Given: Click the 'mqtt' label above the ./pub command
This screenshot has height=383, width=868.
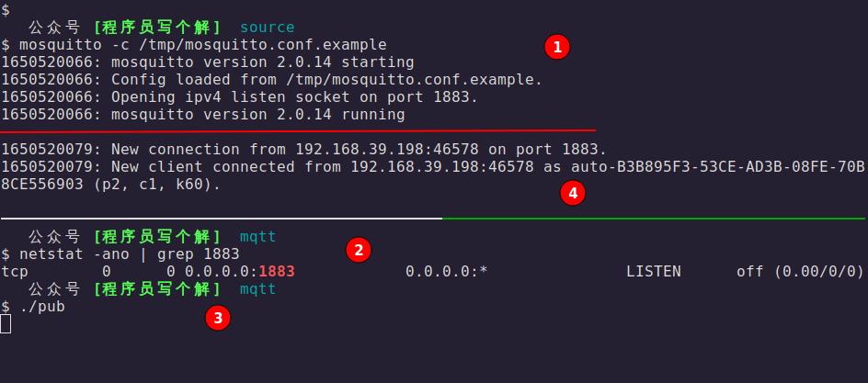Looking at the screenshot, I should (257, 288).
